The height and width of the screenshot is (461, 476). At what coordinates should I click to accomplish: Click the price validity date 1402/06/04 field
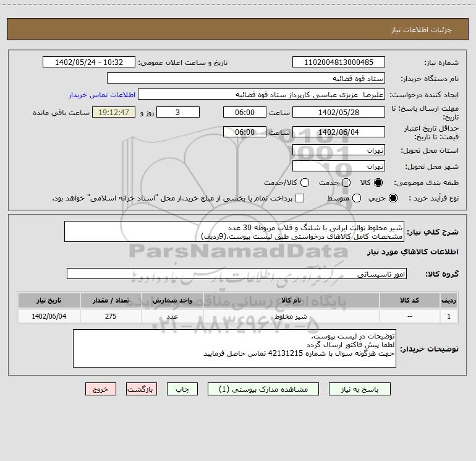tap(339, 132)
